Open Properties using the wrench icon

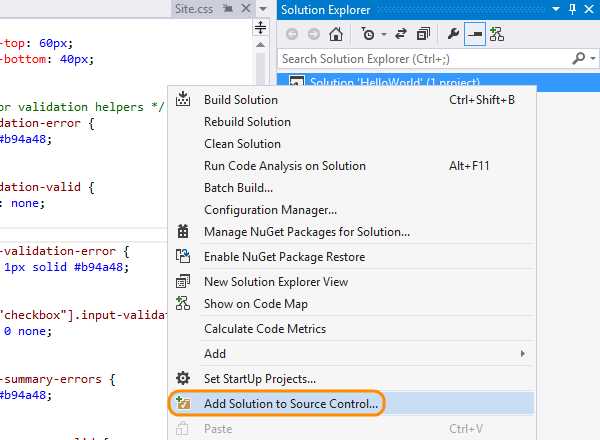(x=453, y=34)
